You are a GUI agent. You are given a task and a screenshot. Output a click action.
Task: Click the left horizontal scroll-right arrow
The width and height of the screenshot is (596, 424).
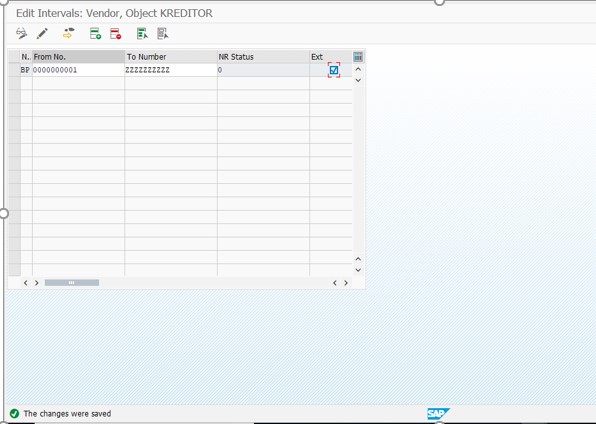point(36,283)
